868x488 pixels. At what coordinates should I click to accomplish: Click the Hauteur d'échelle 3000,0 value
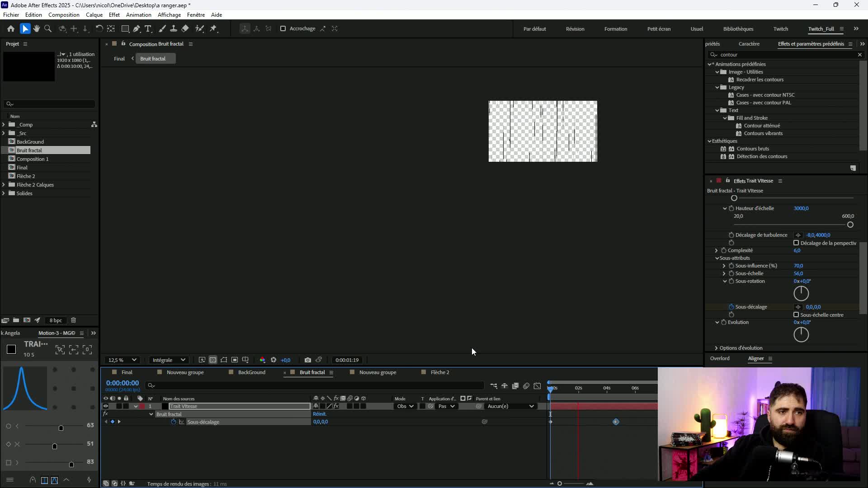pyautogui.click(x=801, y=208)
